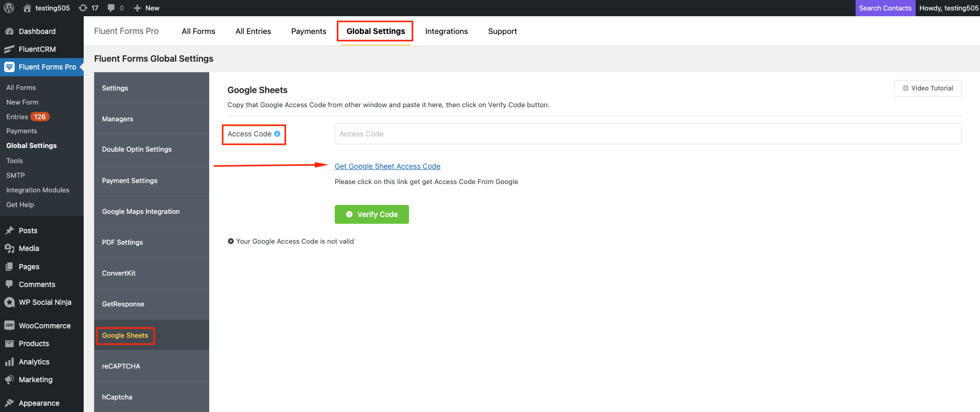Open hCaptcha settings

pos(152,397)
